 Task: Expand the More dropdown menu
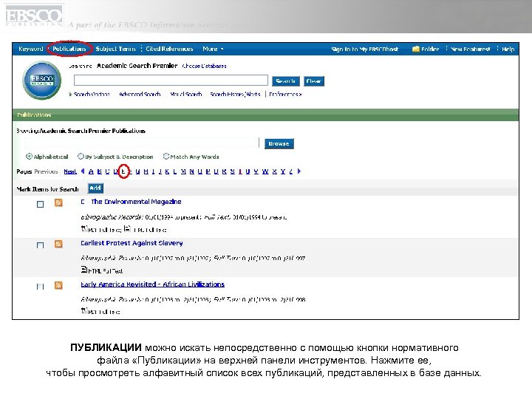213,49
